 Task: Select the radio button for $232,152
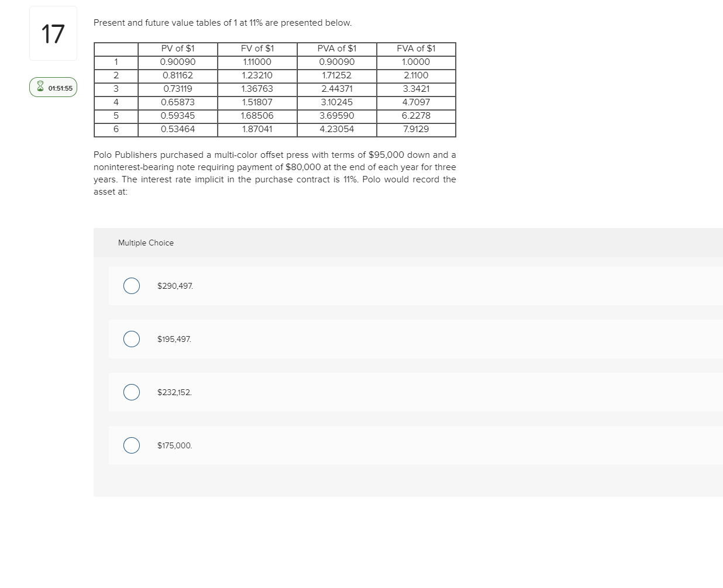pyautogui.click(x=131, y=392)
